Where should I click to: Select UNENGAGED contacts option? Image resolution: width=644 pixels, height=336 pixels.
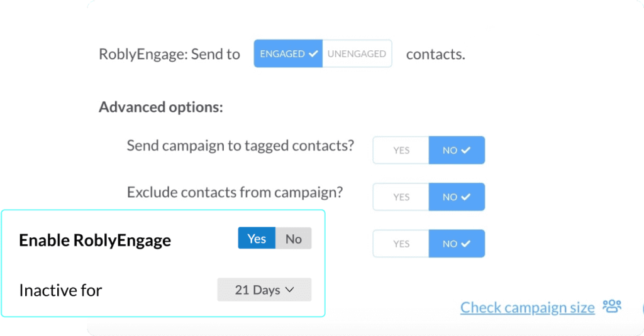(357, 54)
